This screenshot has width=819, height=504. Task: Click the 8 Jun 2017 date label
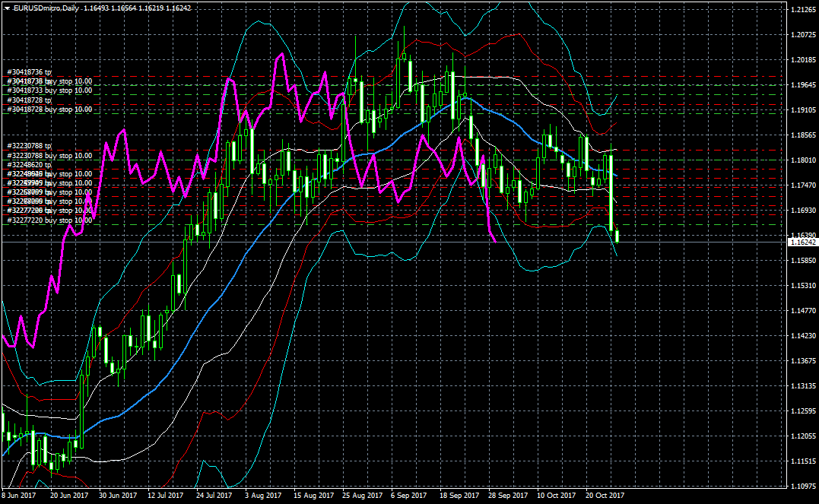18,495
